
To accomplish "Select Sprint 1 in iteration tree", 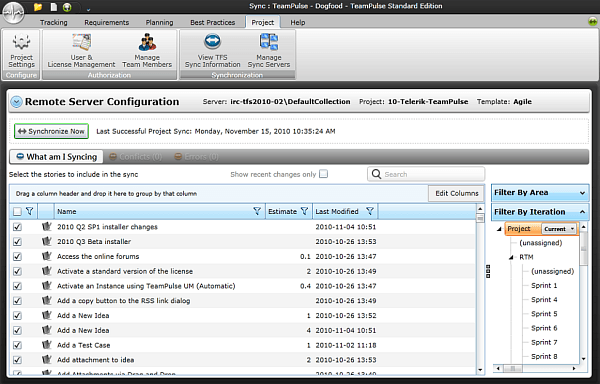I will pos(544,286).
